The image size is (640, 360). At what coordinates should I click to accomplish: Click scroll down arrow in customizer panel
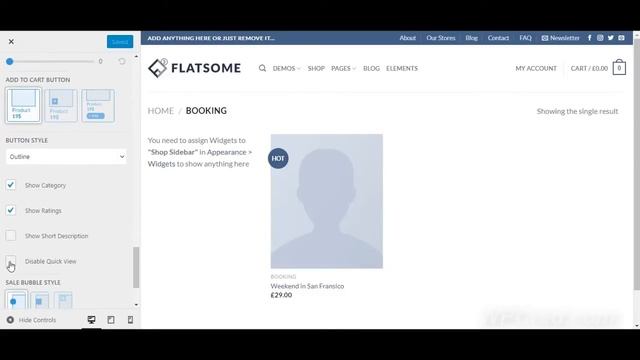pos(136,305)
